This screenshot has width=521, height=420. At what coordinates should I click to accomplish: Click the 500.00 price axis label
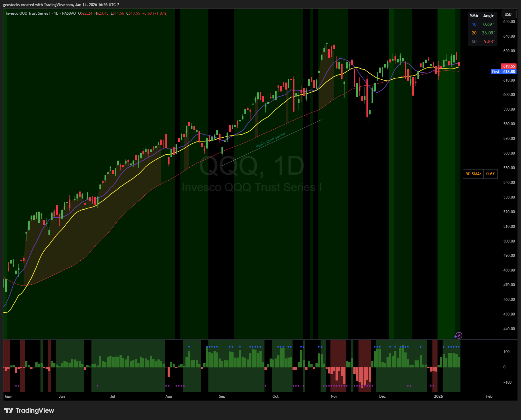(x=509, y=241)
